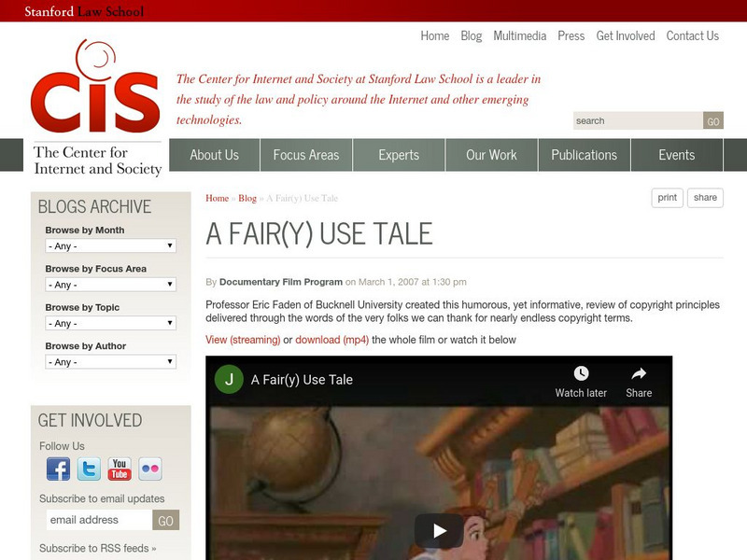Open the Twitter follow icon
The image size is (747, 560).
click(x=89, y=469)
